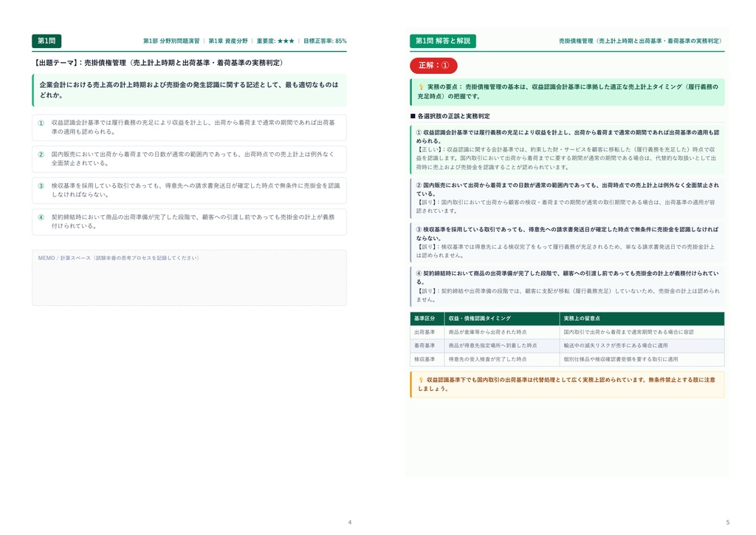Image resolution: width=756 pixels, height=535 pixels.
Task: Click 第1部 分野別問題演習 in the page header
Action: click(x=171, y=41)
